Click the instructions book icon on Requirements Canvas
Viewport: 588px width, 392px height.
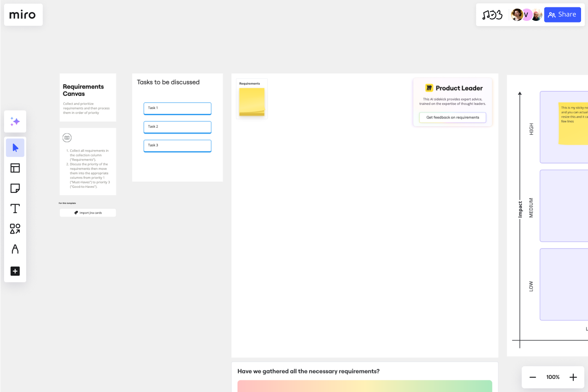(x=67, y=138)
